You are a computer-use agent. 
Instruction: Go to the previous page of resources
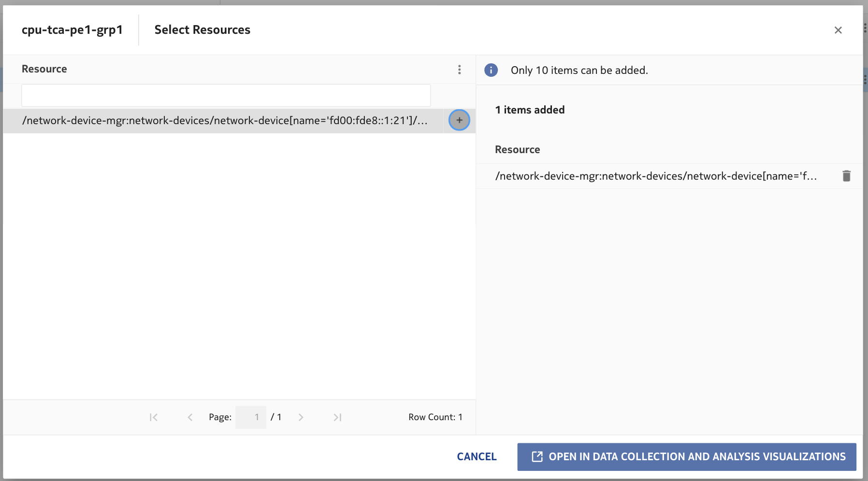(190, 417)
